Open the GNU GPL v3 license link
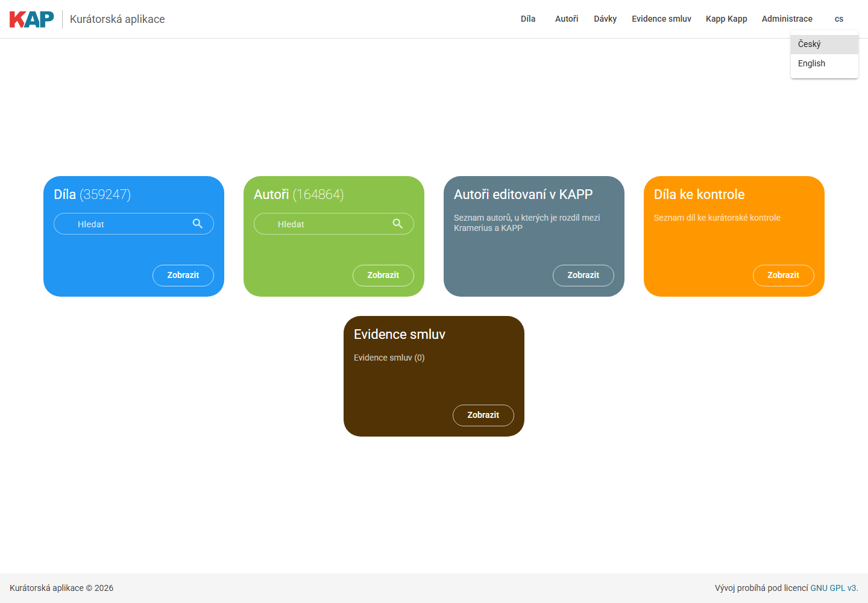 pos(834,588)
